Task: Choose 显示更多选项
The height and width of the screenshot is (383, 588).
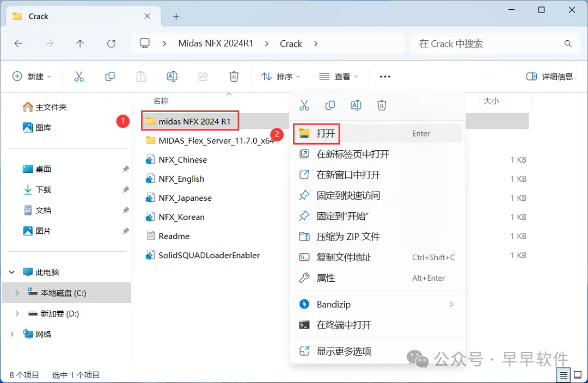Action: click(377, 351)
